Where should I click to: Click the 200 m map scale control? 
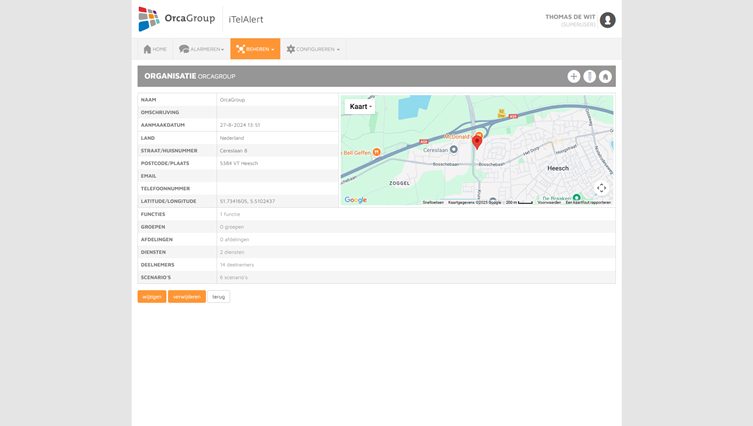(x=519, y=203)
